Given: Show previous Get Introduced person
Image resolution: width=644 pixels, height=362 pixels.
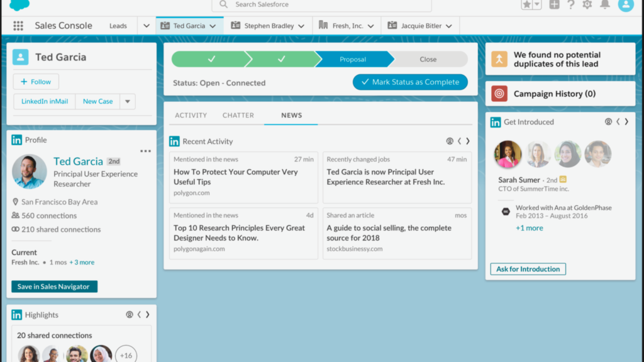Looking at the screenshot, I should [x=618, y=122].
